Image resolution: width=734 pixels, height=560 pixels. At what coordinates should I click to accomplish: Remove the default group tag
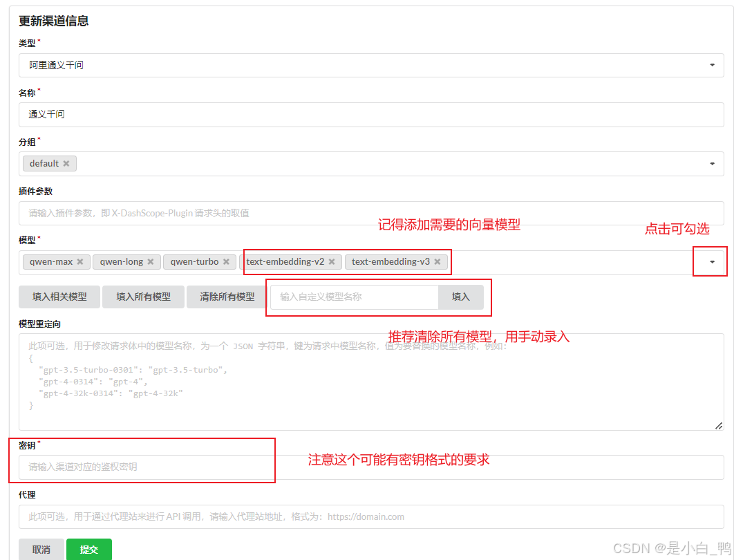click(66, 163)
